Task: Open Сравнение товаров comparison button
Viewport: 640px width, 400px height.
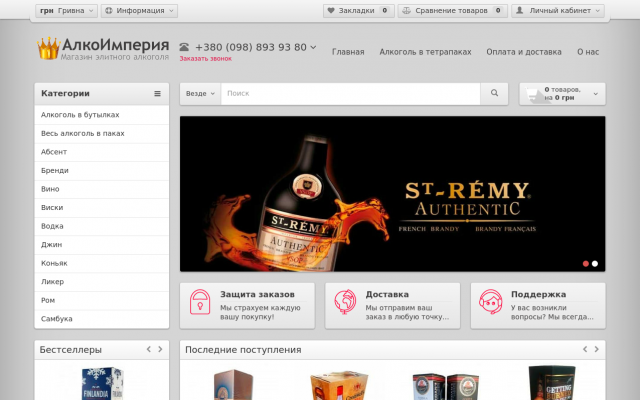Action: 453,11
